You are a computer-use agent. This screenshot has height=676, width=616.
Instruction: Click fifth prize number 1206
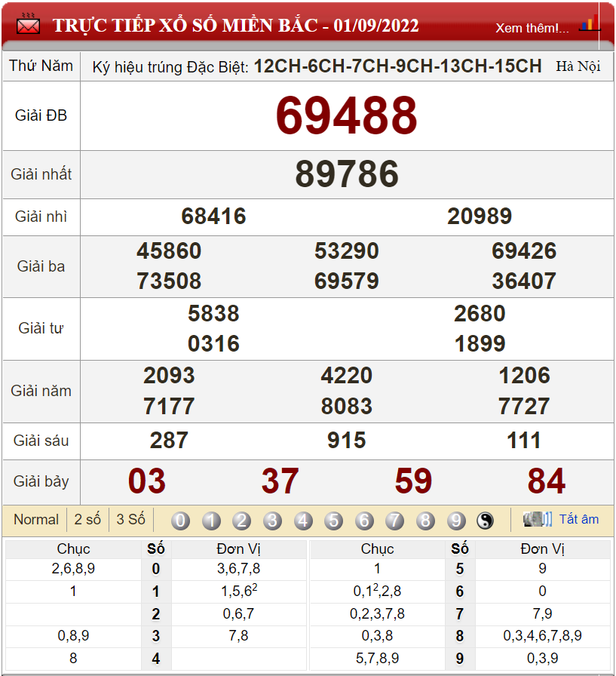point(524,376)
